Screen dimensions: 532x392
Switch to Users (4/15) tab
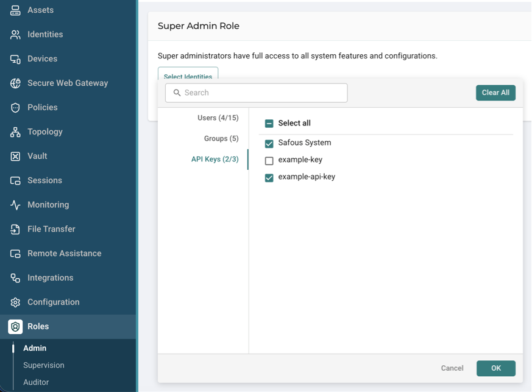click(218, 118)
